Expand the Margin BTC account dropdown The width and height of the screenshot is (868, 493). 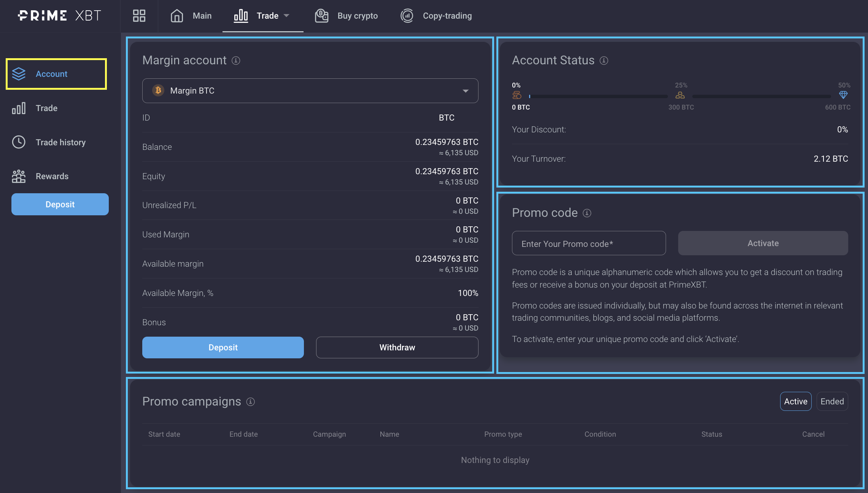pos(465,91)
